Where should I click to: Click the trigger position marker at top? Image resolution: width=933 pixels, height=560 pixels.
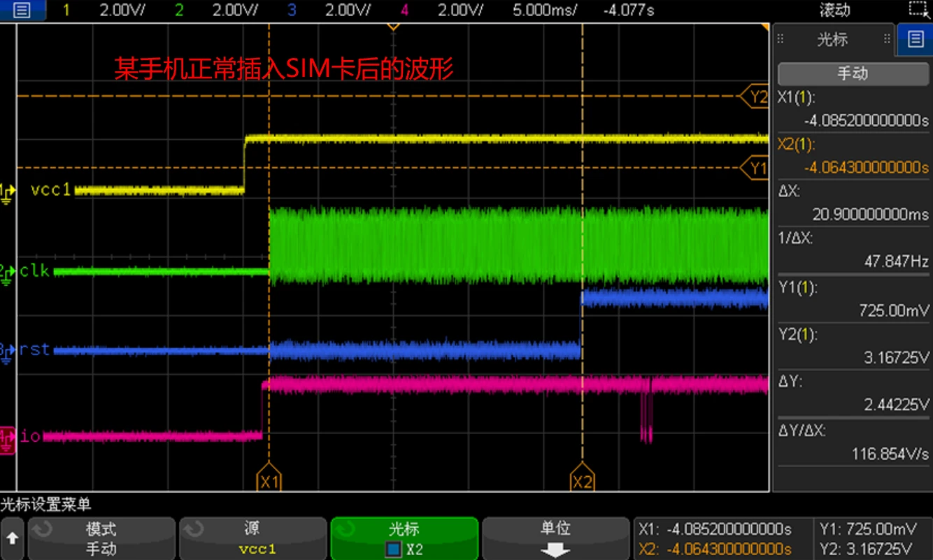click(x=393, y=26)
